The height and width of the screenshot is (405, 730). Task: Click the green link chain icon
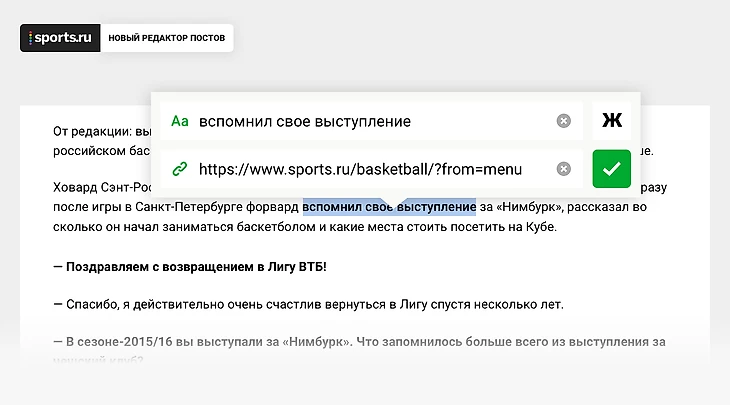tap(180, 169)
